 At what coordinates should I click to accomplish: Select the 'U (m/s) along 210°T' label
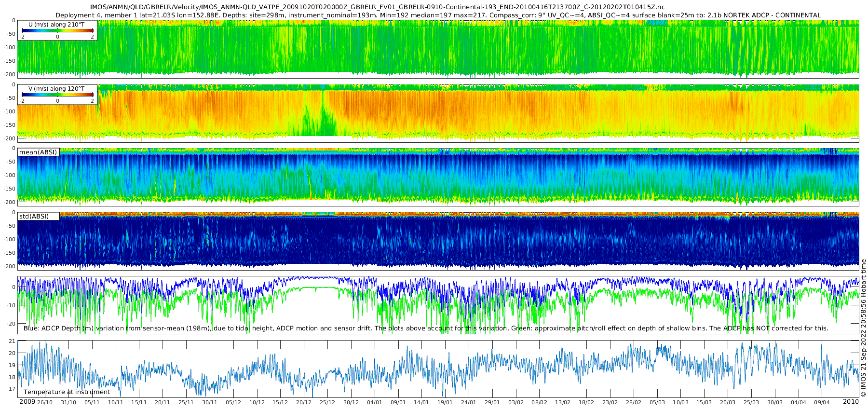(x=57, y=24)
